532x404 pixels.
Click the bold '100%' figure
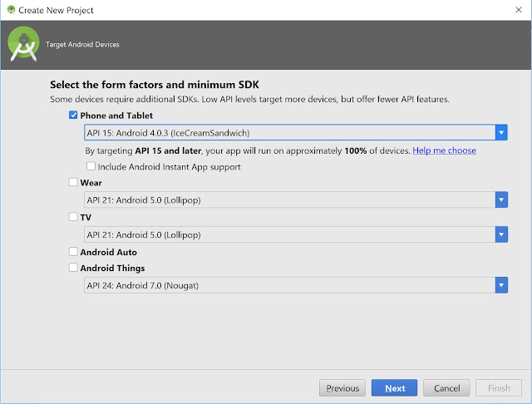tap(356, 150)
